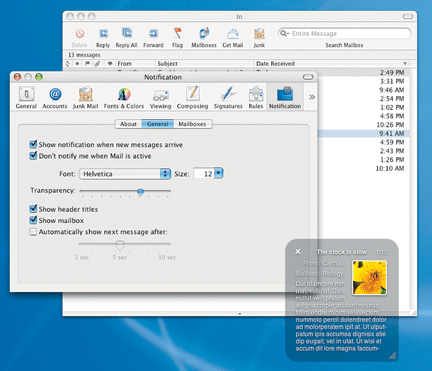Click the magnifier icon in search field
This screenshot has width=432, height=371.
pos(284,33)
